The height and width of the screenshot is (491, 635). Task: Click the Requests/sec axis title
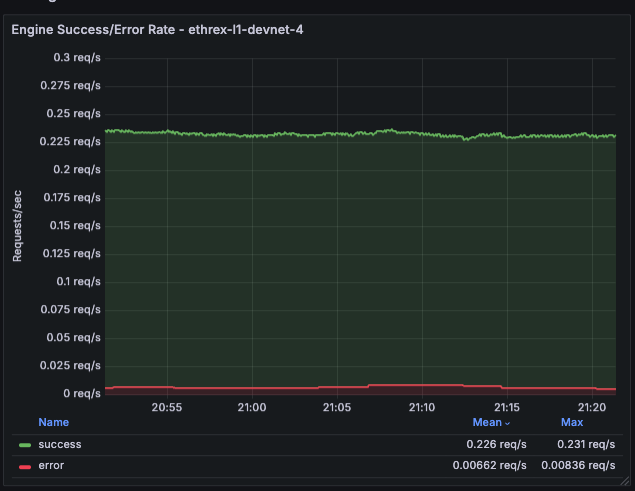[x=17, y=226]
